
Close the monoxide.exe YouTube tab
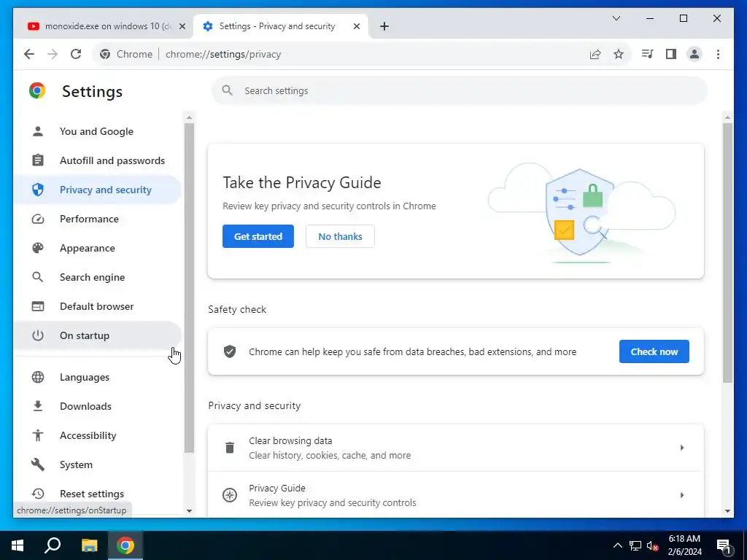pyautogui.click(x=182, y=26)
